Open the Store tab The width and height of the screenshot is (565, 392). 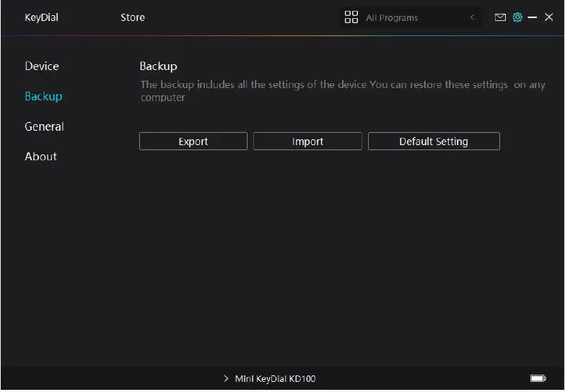pos(133,17)
